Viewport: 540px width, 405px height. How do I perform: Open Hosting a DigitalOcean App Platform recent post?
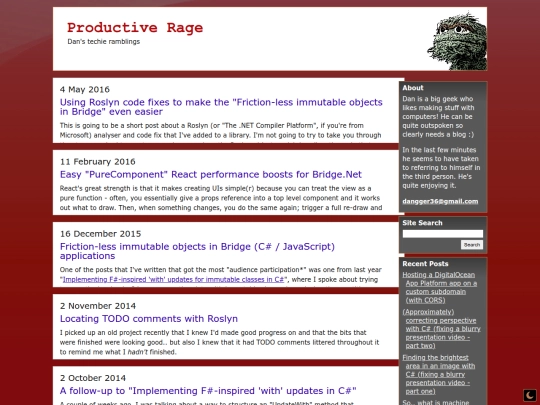pos(440,287)
